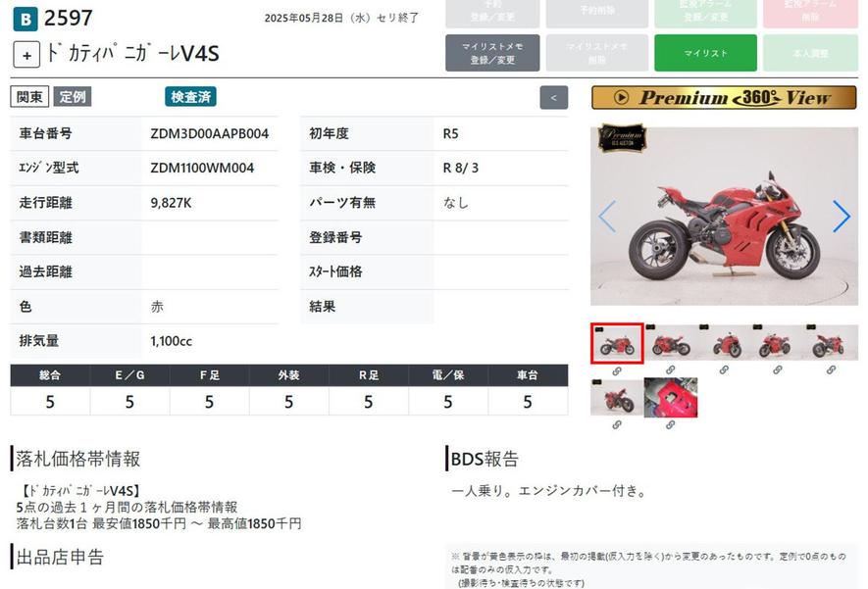Click link icon under engine cover thumbnail

pyautogui.click(x=671, y=424)
